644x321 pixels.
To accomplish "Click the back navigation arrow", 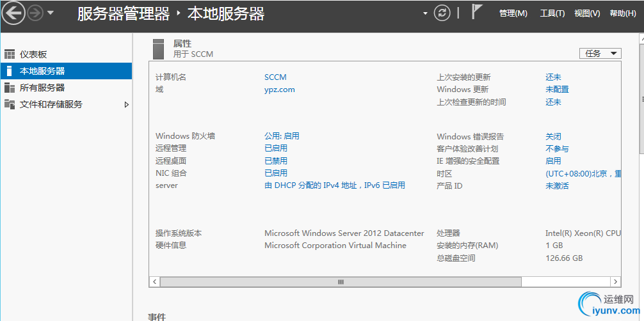I will (x=13, y=13).
